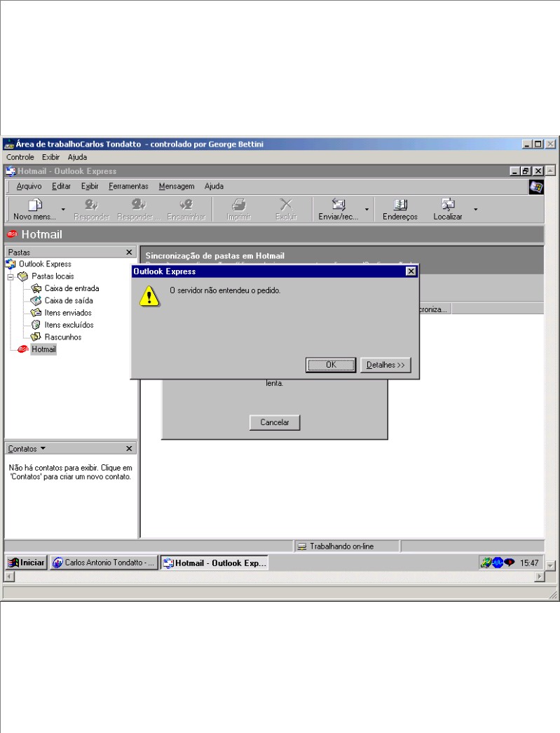Open the Ajuda menu in Outlook Express

[x=214, y=186]
